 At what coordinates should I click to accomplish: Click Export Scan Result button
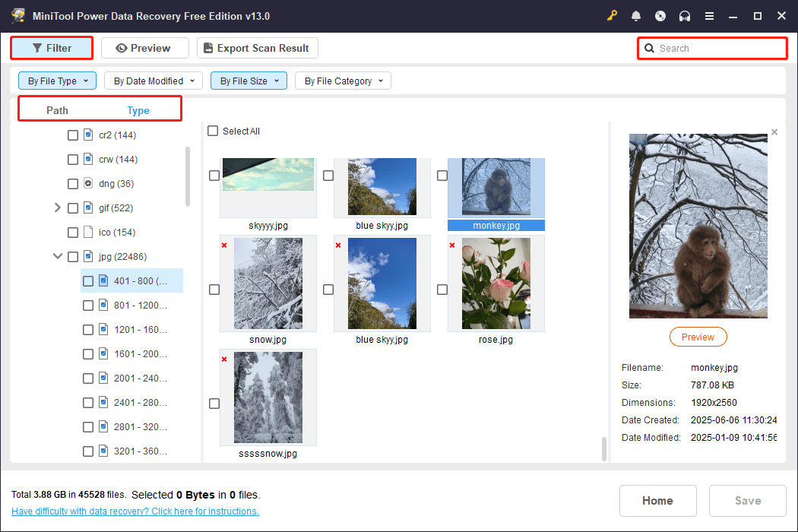258,48
